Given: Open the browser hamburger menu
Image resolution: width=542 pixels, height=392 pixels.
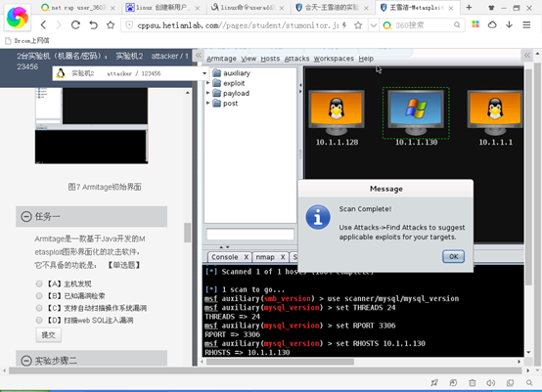Looking at the screenshot, I should 526,24.
